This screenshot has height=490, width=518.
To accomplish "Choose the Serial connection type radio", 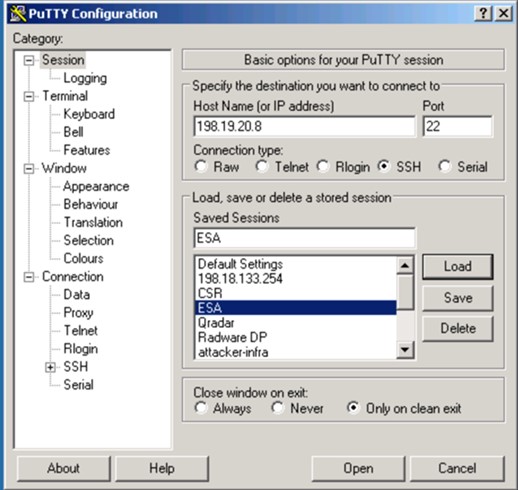I will 445,166.
